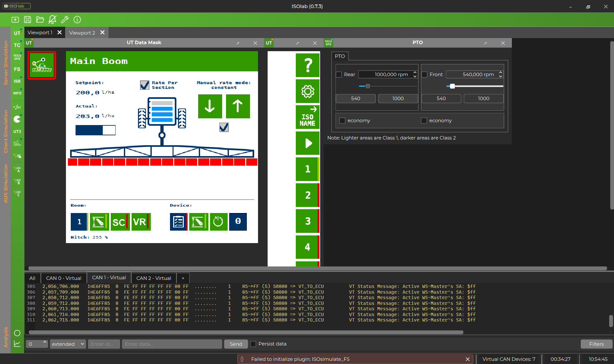This screenshot has width=614, height=364.
Task: Set Rear PTO to 540 button
Action: 356,99
